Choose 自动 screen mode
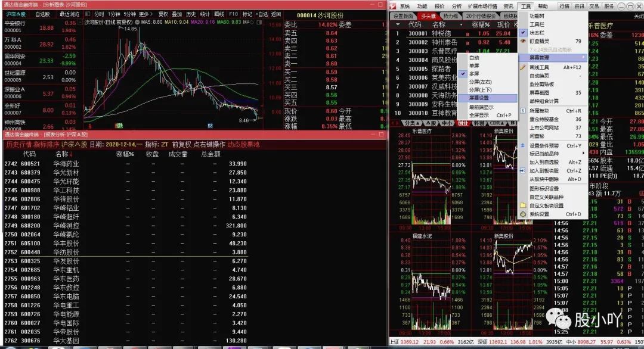Viewport: 644px width, 349px height. pos(487,58)
